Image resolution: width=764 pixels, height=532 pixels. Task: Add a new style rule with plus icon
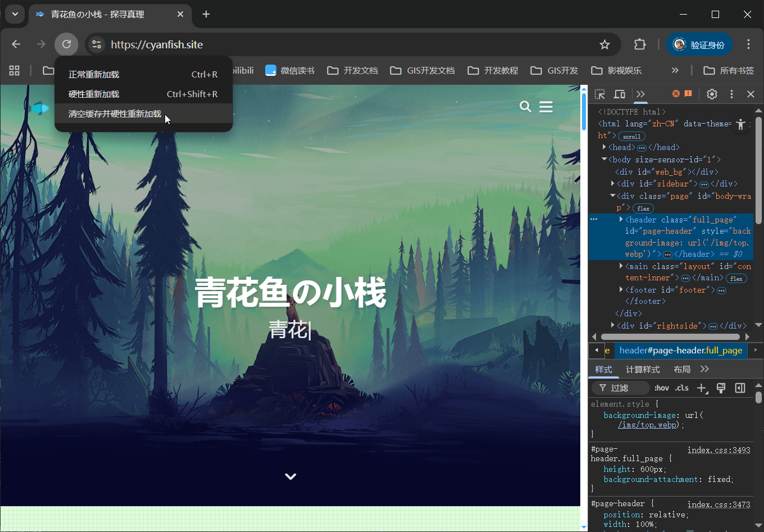click(702, 388)
